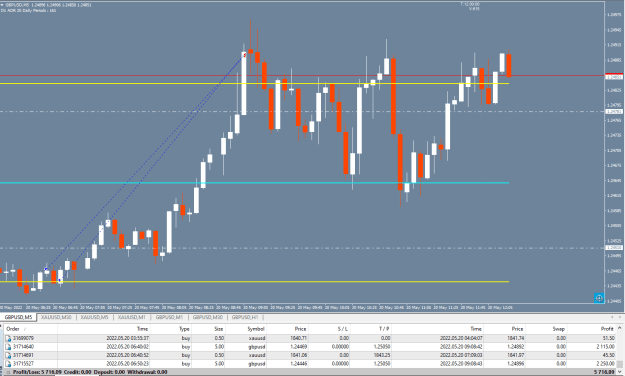Sort by the close Price column header
The height and width of the screenshot is (376, 625).
click(505, 329)
